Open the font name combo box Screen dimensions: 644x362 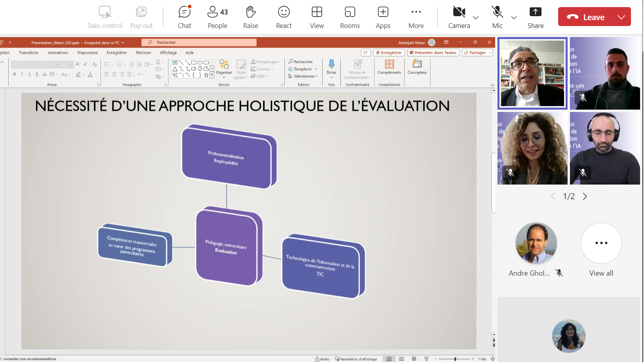coord(35,64)
